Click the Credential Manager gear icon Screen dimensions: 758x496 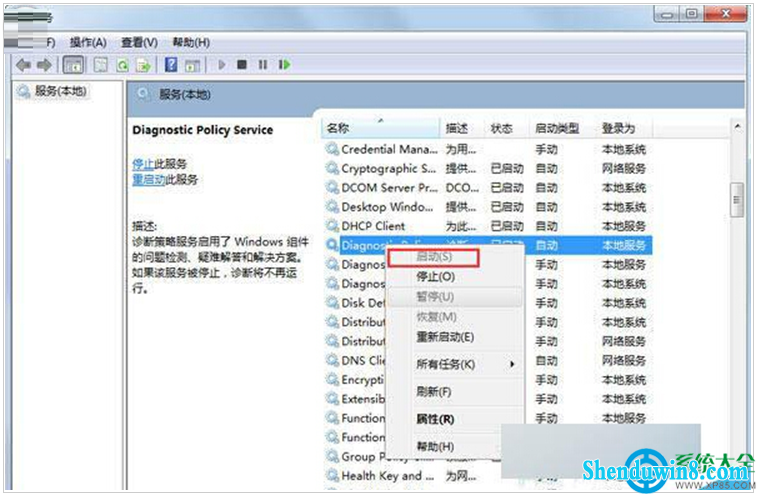pyautogui.click(x=332, y=148)
